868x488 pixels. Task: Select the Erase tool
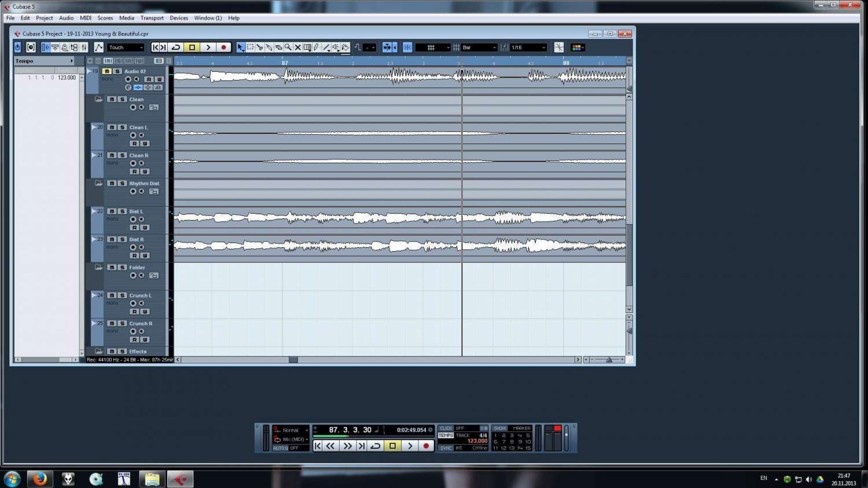pos(278,47)
